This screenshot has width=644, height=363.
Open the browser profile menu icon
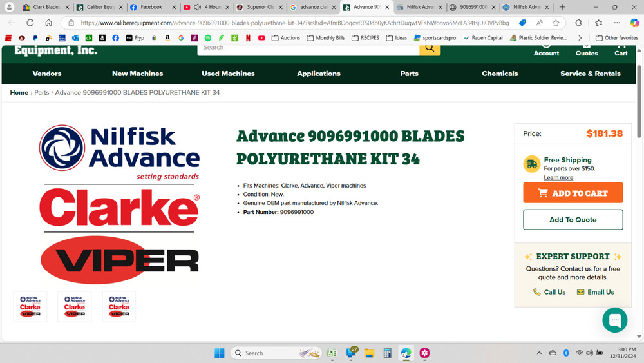coord(9,7)
